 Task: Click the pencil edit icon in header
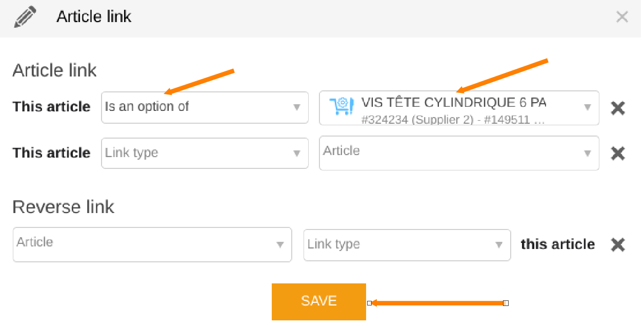click(x=25, y=17)
